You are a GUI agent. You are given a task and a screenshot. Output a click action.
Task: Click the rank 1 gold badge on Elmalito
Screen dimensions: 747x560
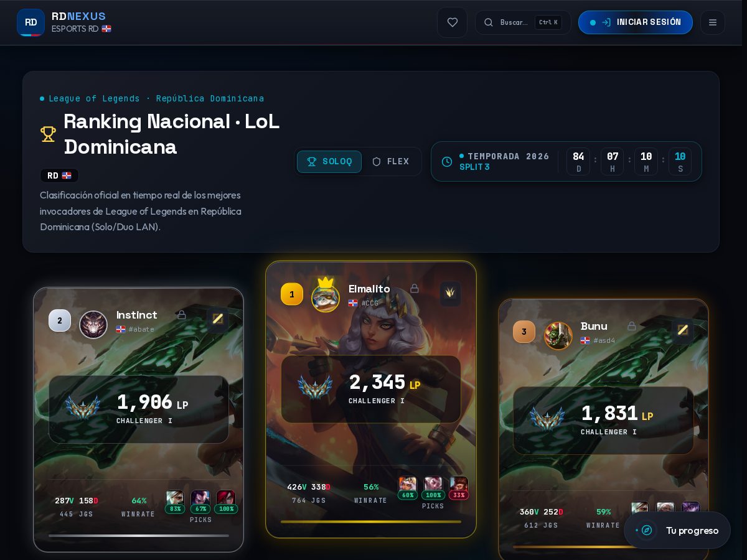pos(292,294)
